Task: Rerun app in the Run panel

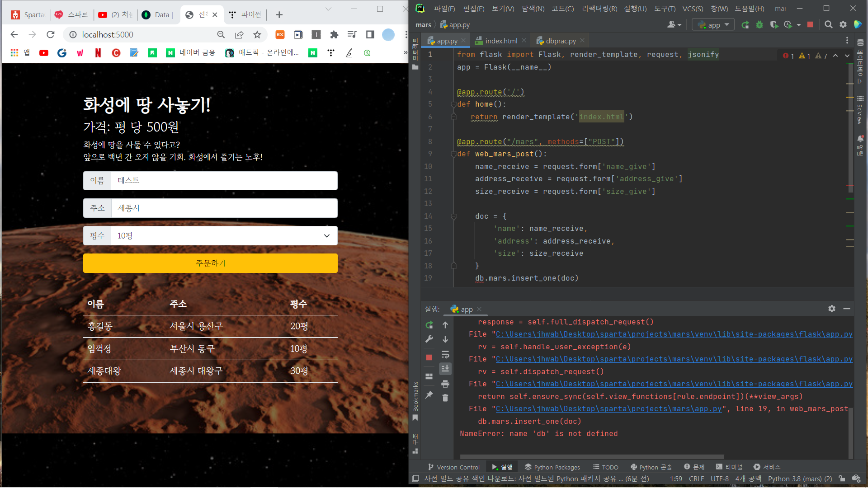Action: pyautogui.click(x=429, y=325)
